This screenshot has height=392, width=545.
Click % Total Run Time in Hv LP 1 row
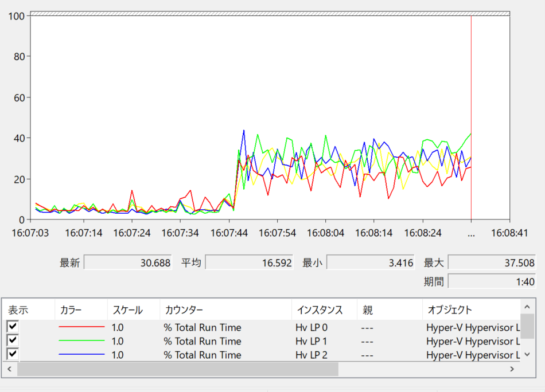(203, 342)
